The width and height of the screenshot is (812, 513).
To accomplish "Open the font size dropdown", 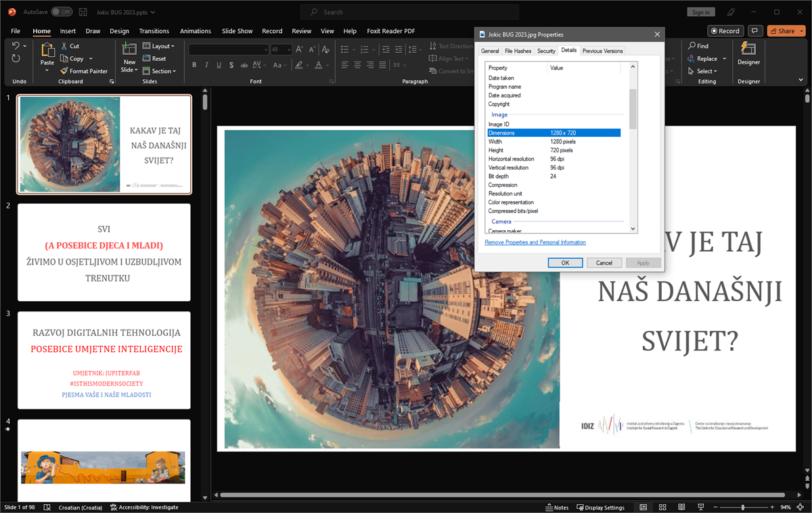I will tap(289, 49).
